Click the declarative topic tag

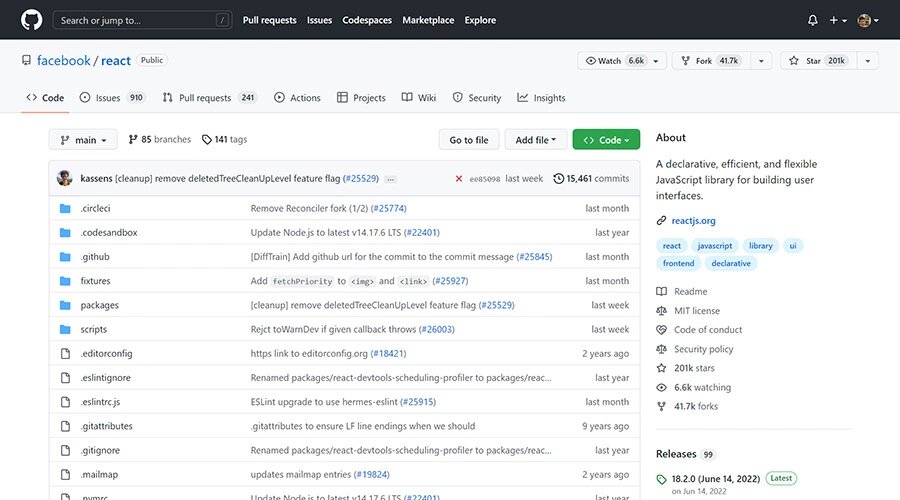coord(731,263)
